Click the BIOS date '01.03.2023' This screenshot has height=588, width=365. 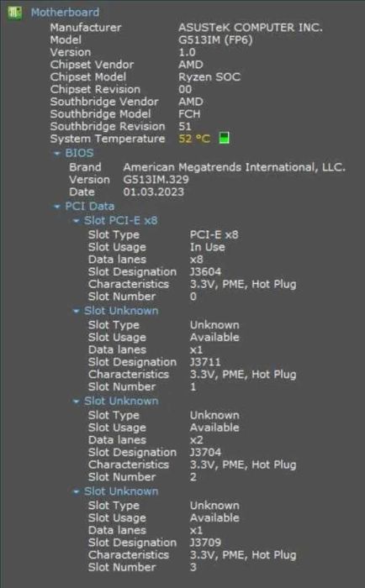(x=154, y=192)
